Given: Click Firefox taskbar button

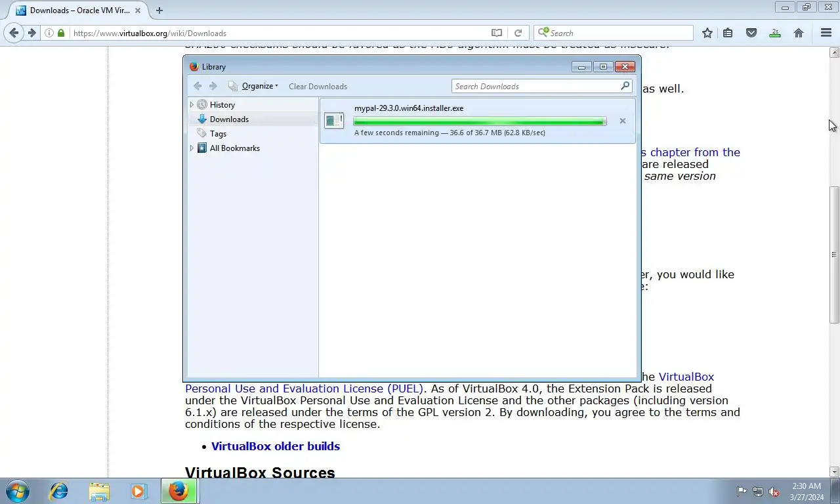Looking at the screenshot, I should point(179,491).
